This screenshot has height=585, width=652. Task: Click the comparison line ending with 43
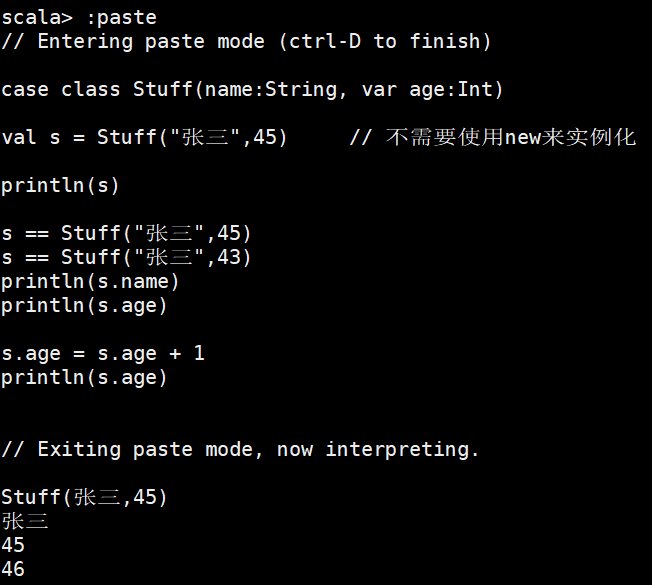point(127,257)
